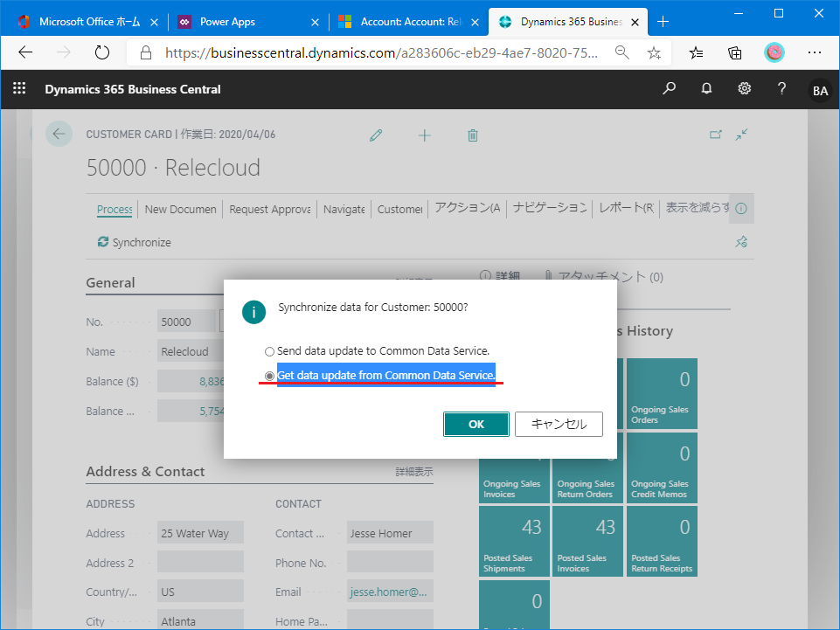The height and width of the screenshot is (630, 840).
Task: Click City field Atlanta
Action: (200, 620)
